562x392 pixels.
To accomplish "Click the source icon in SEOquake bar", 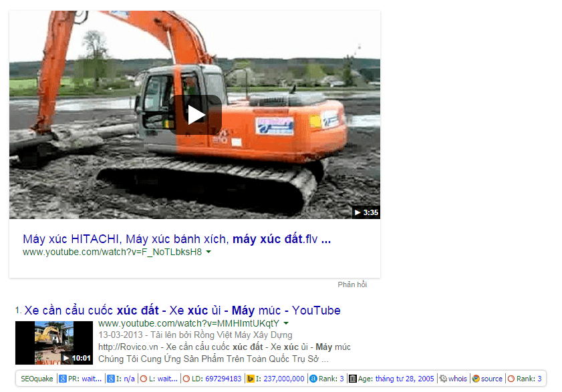I will tap(476, 379).
